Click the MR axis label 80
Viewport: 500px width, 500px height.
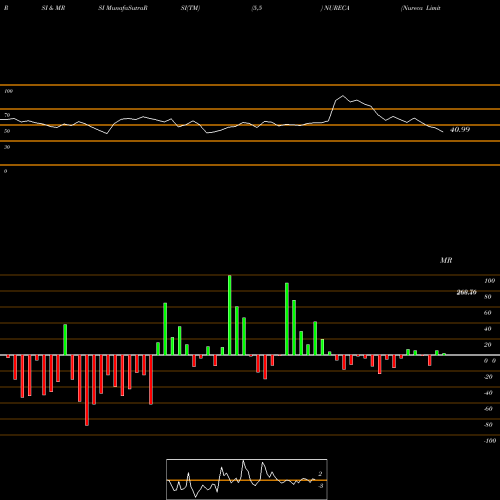(x=487, y=297)
